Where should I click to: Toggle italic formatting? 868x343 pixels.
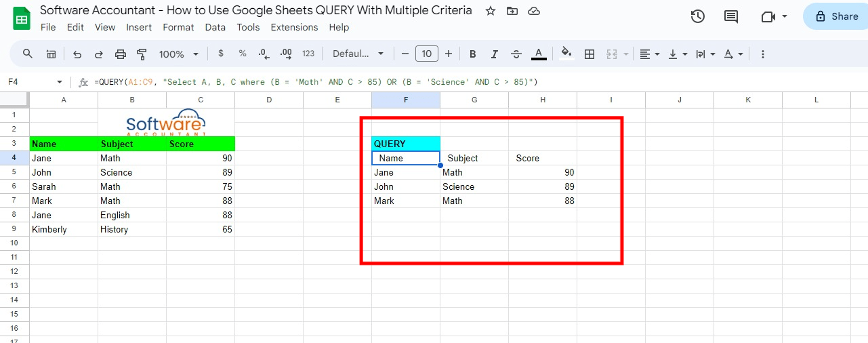pyautogui.click(x=495, y=54)
